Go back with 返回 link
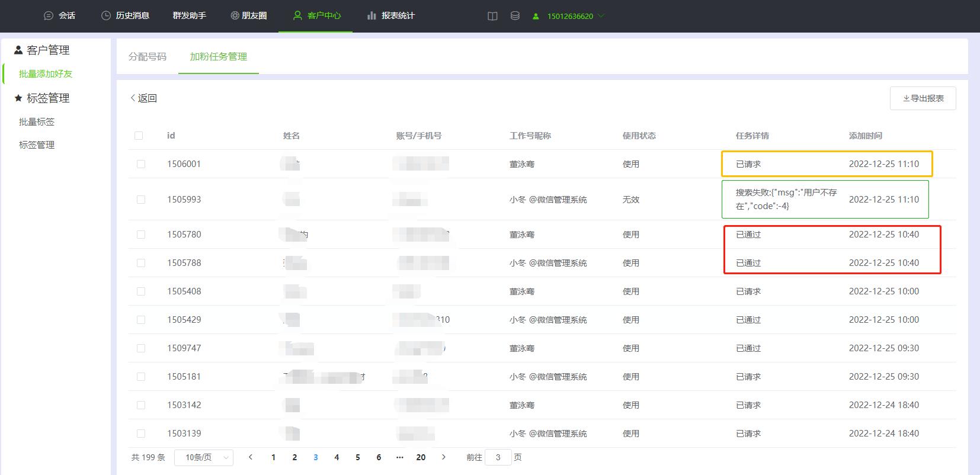This screenshot has width=980, height=475. click(143, 98)
